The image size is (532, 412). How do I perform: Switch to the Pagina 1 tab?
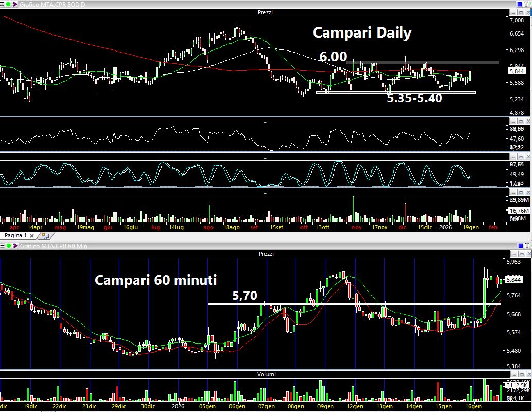(15, 236)
